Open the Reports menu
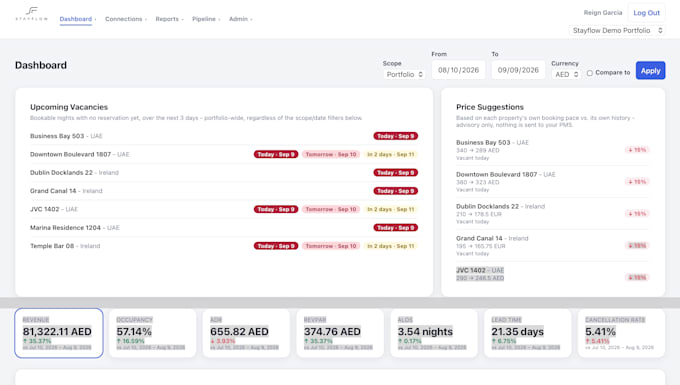The width and height of the screenshot is (680, 385). pyautogui.click(x=169, y=19)
